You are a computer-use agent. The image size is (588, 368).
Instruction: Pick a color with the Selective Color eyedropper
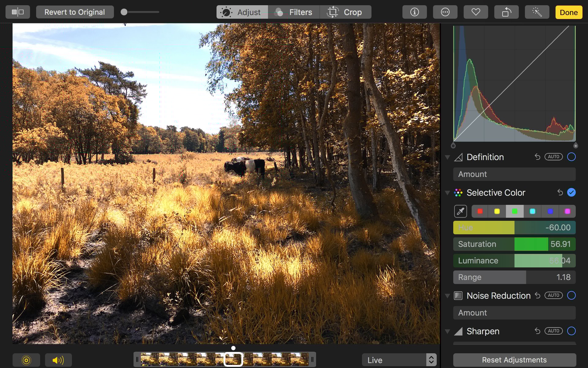click(x=460, y=211)
